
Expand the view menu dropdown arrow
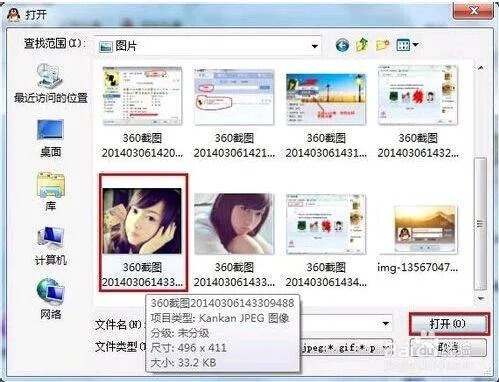click(x=415, y=44)
